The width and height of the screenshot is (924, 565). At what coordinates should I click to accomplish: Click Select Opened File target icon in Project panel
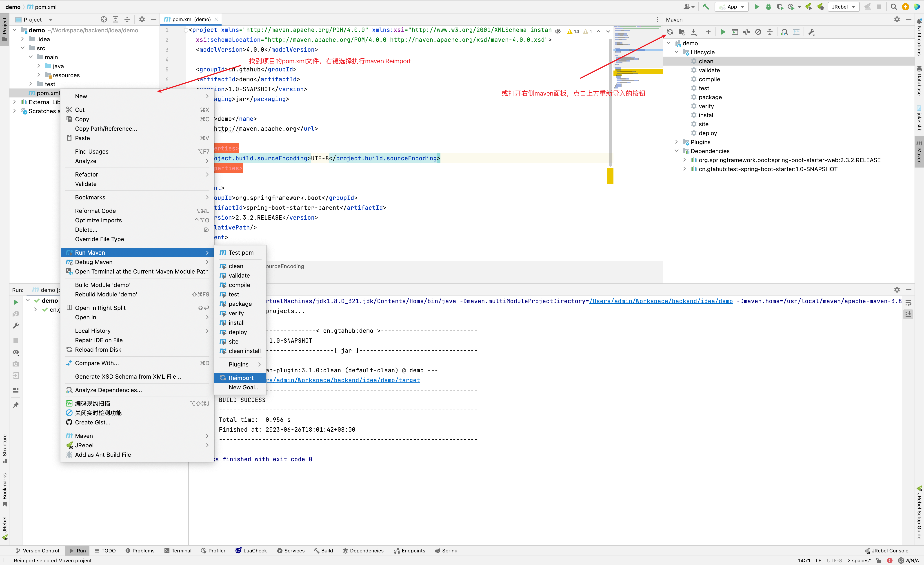coord(104,20)
